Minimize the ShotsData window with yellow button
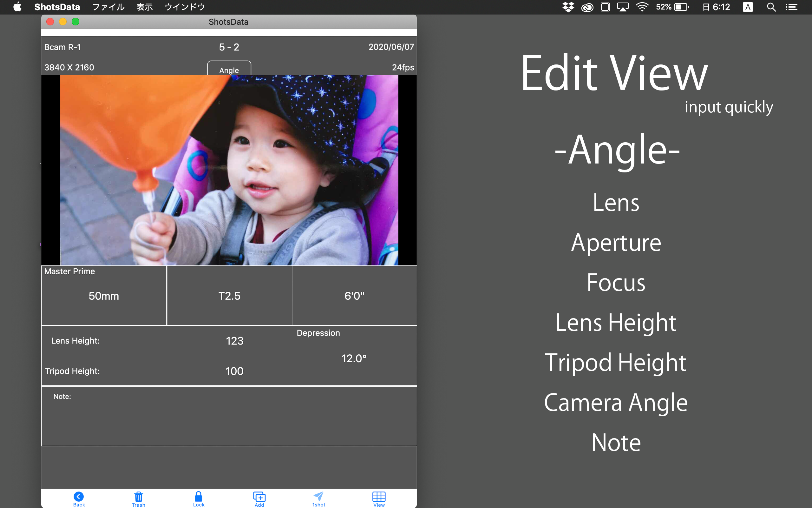The image size is (812, 508). (x=63, y=22)
